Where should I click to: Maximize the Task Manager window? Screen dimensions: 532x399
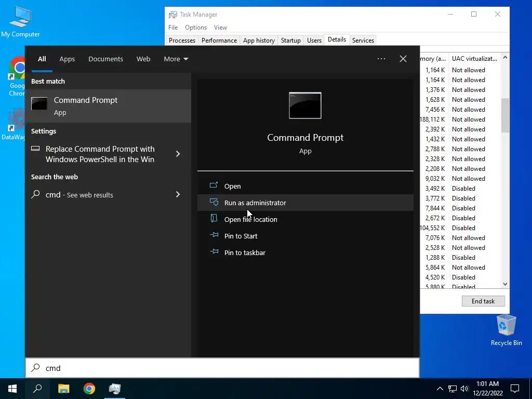click(474, 14)
